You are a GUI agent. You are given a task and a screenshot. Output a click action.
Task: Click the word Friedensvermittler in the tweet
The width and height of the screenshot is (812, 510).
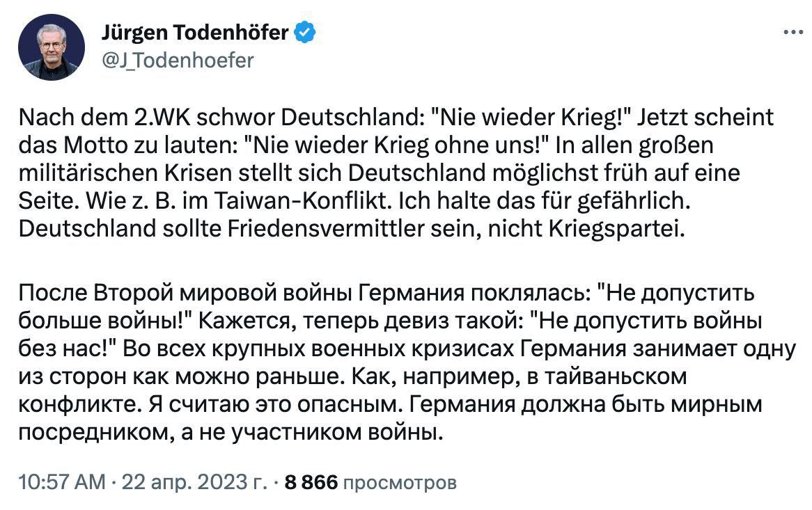coord(297,228)
